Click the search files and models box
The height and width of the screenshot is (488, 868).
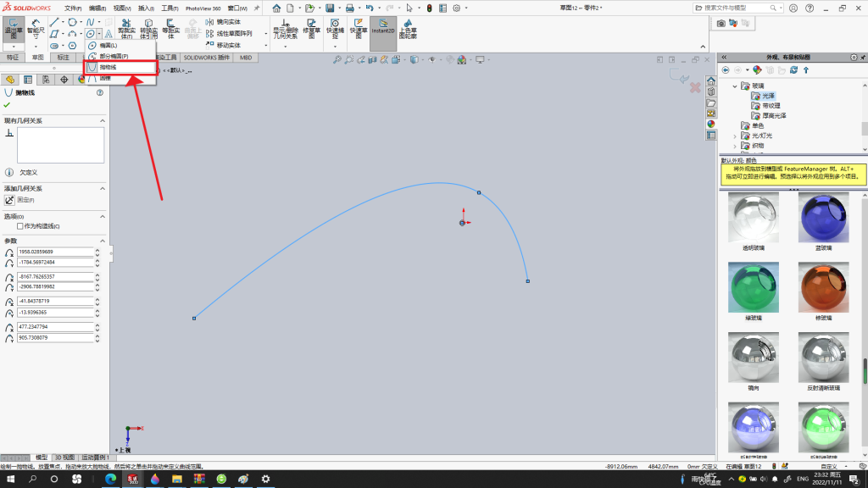click(737, 8)
